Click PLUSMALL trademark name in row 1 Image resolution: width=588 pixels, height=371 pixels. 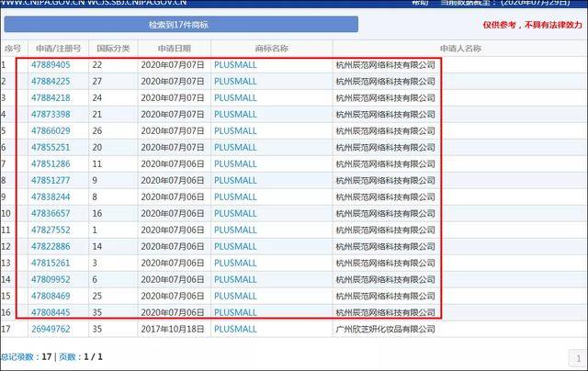click(x=235, y=65)
